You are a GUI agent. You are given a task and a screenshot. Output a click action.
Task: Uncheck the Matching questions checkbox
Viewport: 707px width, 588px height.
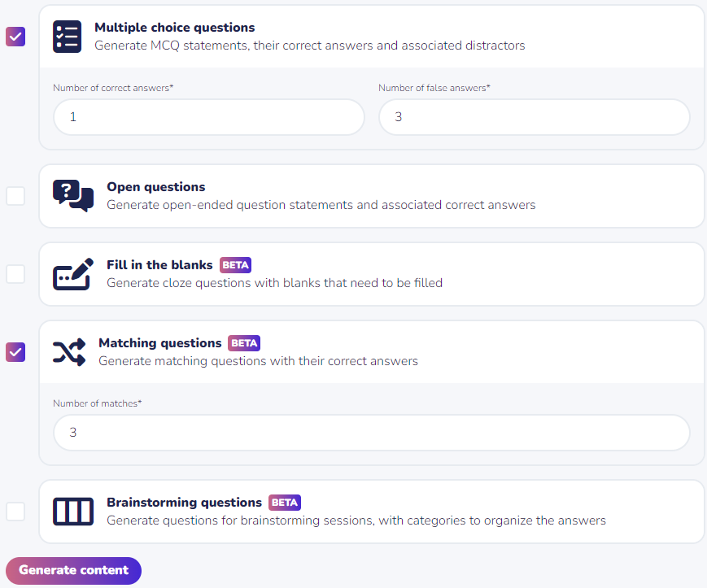click(x=15, y=352)
